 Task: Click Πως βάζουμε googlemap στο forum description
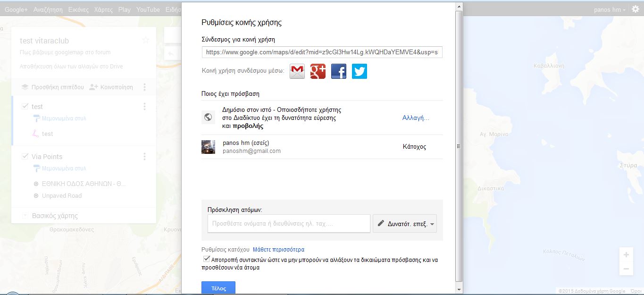(x=66, y=53)
